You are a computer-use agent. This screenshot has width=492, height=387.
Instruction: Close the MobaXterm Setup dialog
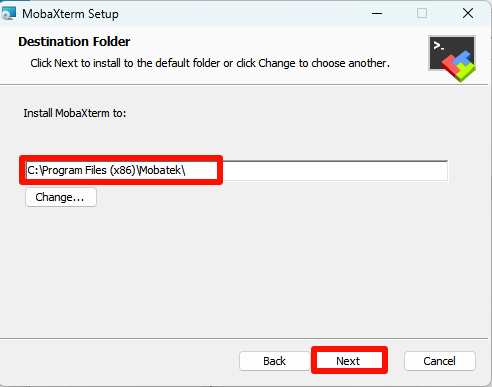coord(468,14)
